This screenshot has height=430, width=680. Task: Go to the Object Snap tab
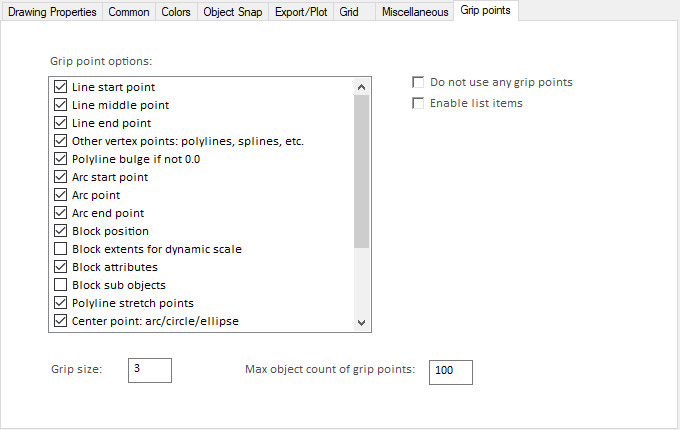[x=231, y=12]
